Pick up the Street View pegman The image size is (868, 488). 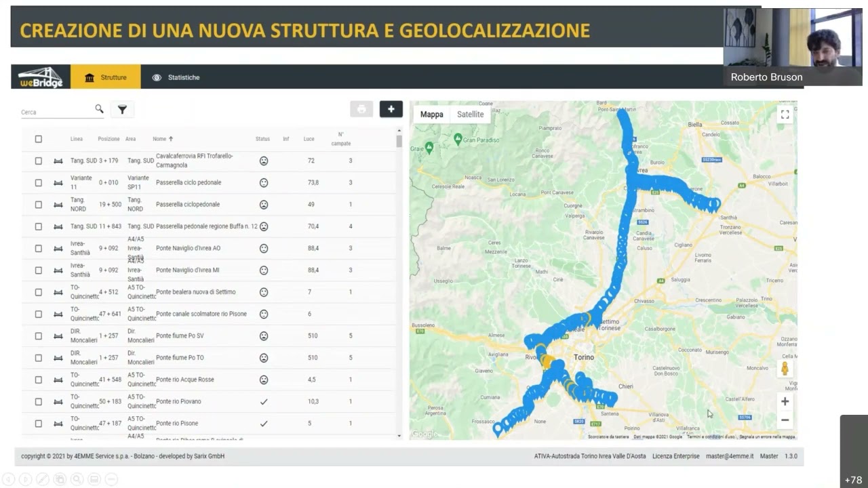pyautogui.click(x=785, y=369)
